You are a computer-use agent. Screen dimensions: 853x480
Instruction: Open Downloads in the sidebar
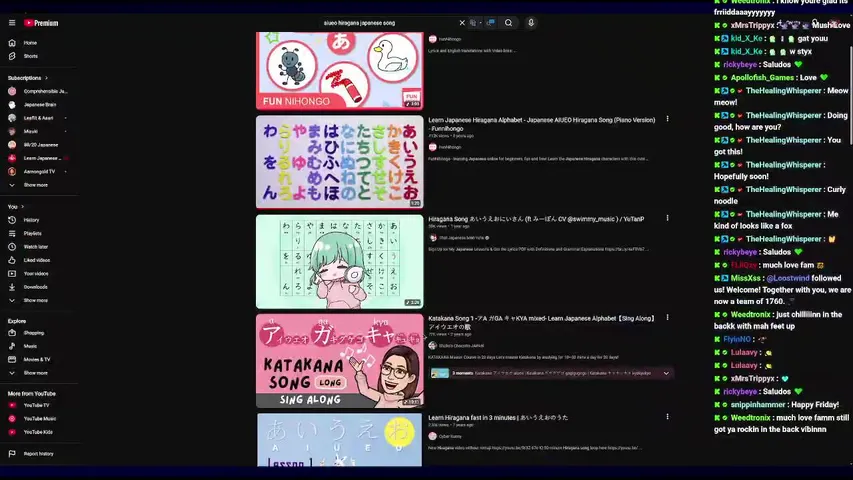pyautogui.click(x=28, y=287)
